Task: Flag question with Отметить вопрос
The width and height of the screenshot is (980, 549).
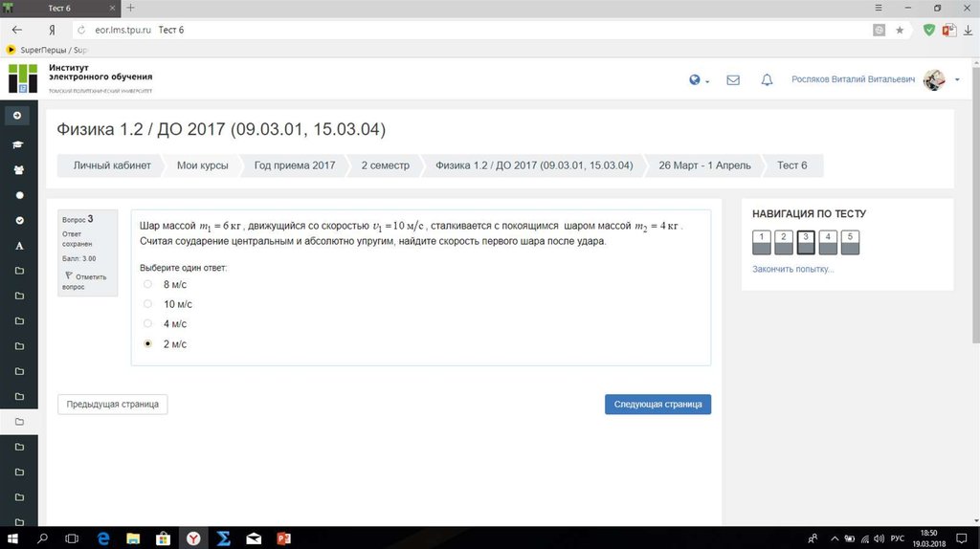Action: tap(85, 281)
